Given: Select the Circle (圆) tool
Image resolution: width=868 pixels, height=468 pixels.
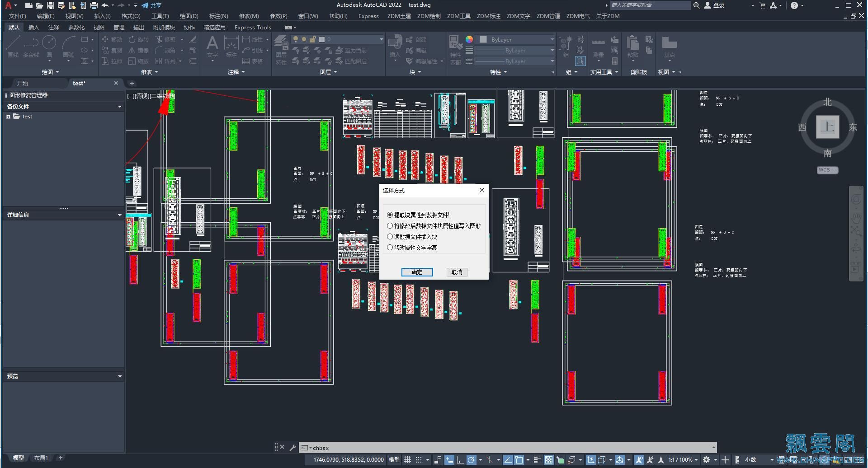Looking at the screenshot, I should [x=49, y=46].
